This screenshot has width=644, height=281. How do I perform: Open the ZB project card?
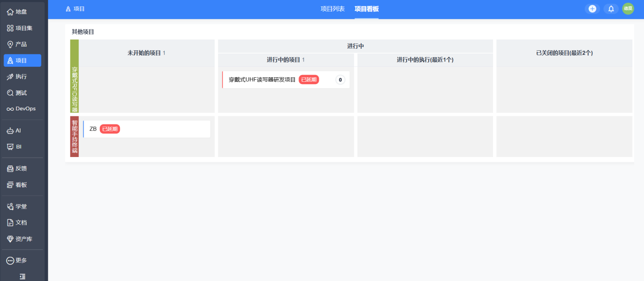tap(147, 129)
